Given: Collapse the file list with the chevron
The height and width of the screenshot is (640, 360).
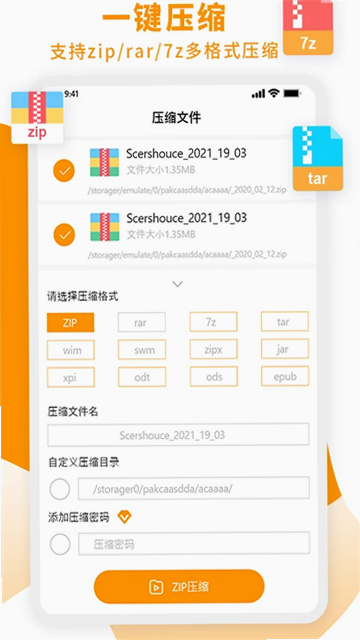Looking at the screenshot, I should point(178,284).
